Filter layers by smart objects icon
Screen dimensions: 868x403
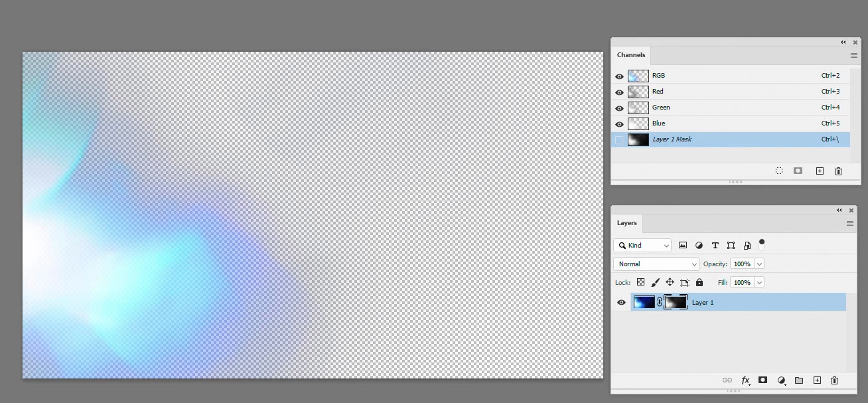[x=747, y=246]
